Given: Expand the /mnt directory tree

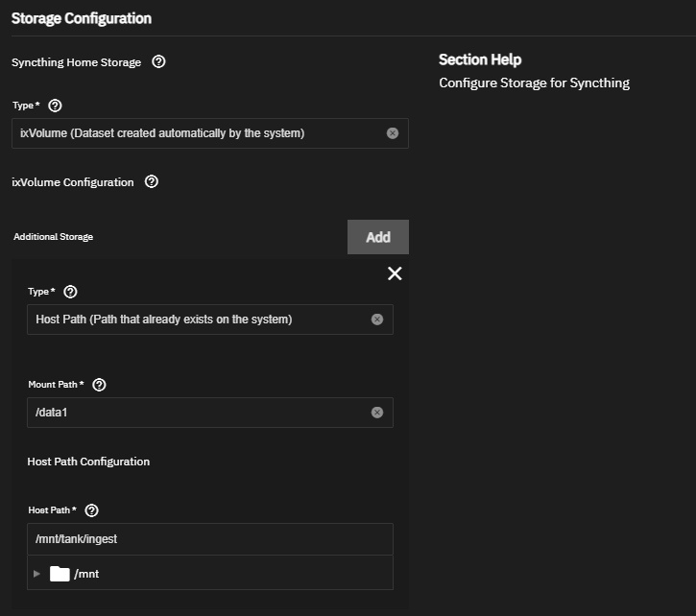Looking at the screenshot, I should pyautogui.click(x=37, y=574).
